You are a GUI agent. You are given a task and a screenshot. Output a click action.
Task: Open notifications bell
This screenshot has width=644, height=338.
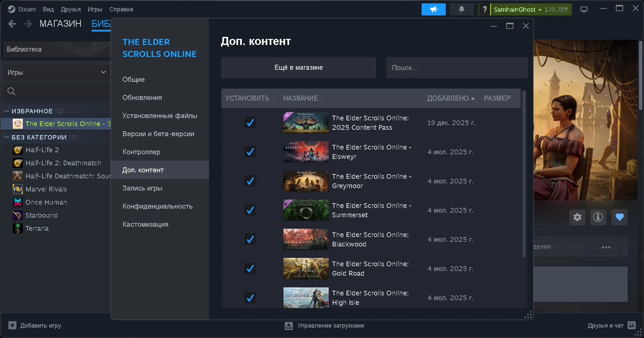coord(462,9)
